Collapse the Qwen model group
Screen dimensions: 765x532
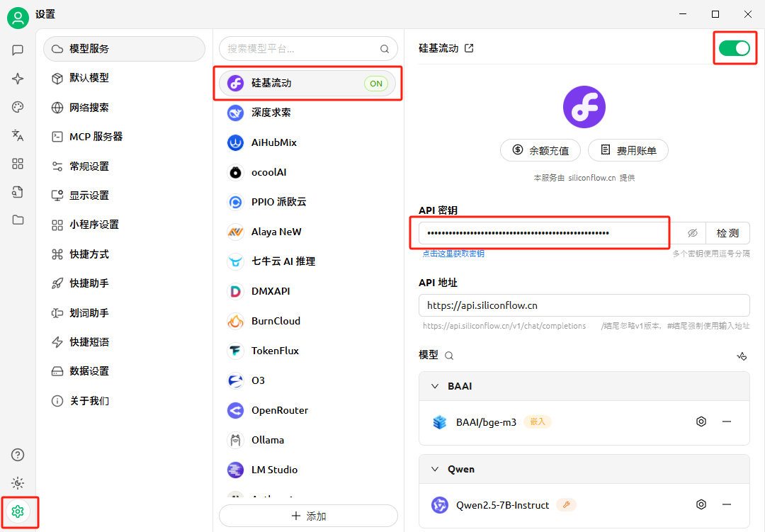[x=435, y=469]
